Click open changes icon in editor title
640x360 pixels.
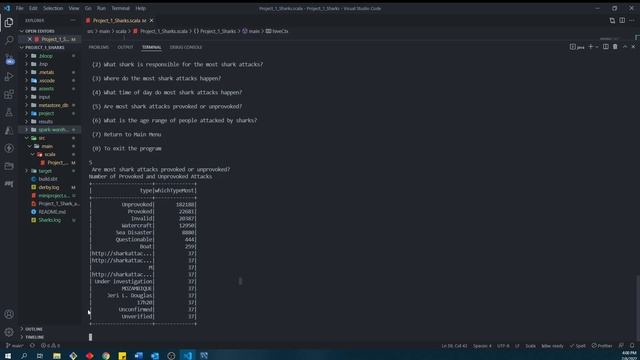(x=612, y=20)
